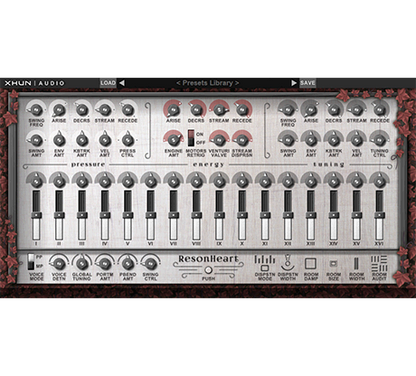Click the pressure SWING FREQ knob
Screen dimensions: 416x376
tap(36, 109)
